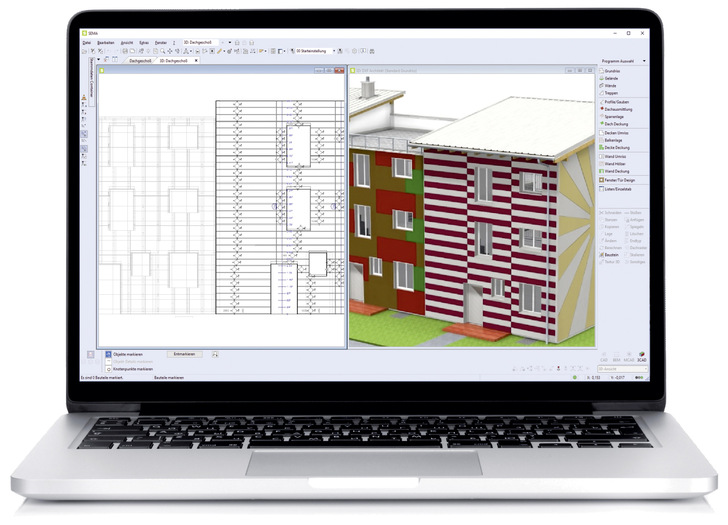728x525 pixels.
Task: Open the Programm Auswahl dropdown
Action: (x=623, y=61)
